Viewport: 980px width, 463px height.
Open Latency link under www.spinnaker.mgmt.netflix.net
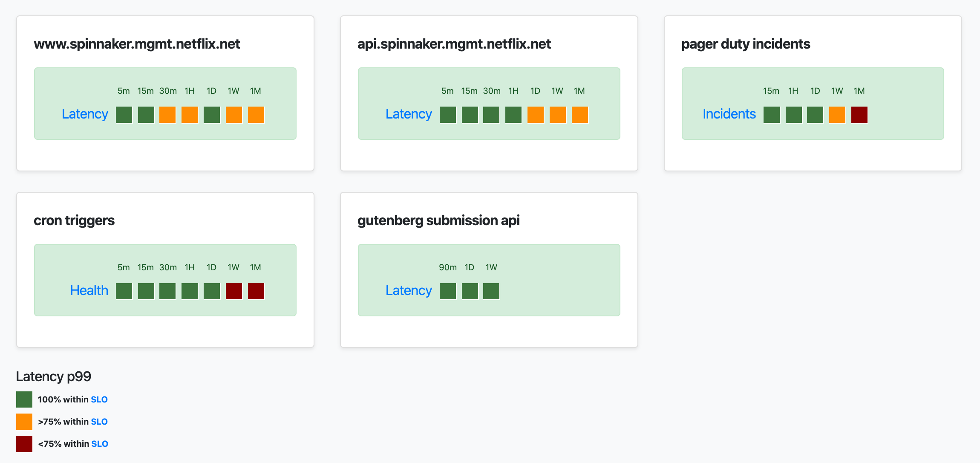tap(85, 114)
